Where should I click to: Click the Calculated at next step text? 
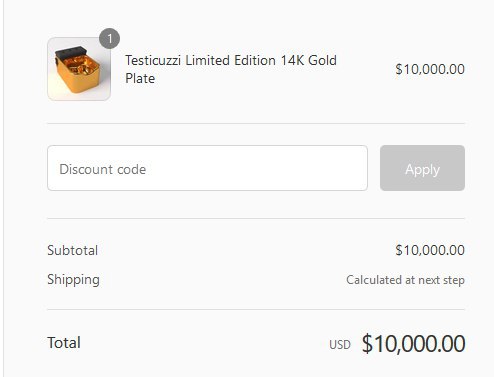point(405,280)
